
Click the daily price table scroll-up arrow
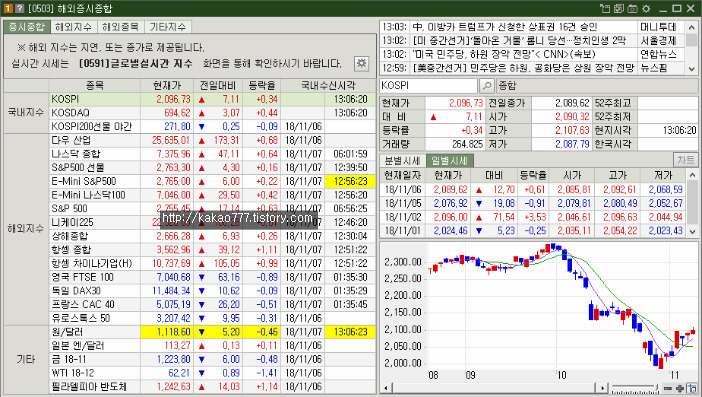pyautogui.click(x=692, y=175)
